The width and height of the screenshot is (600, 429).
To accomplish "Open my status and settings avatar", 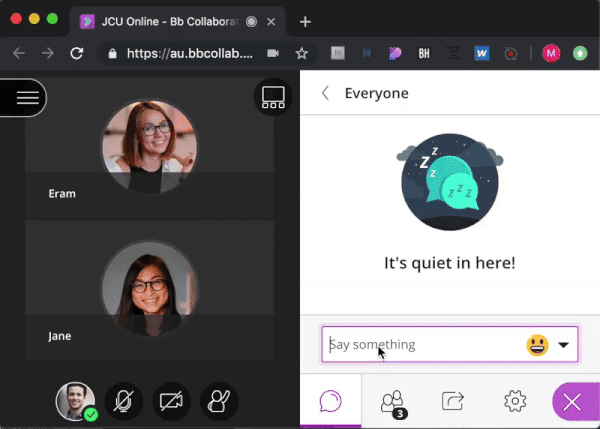I will pos(75,402).
